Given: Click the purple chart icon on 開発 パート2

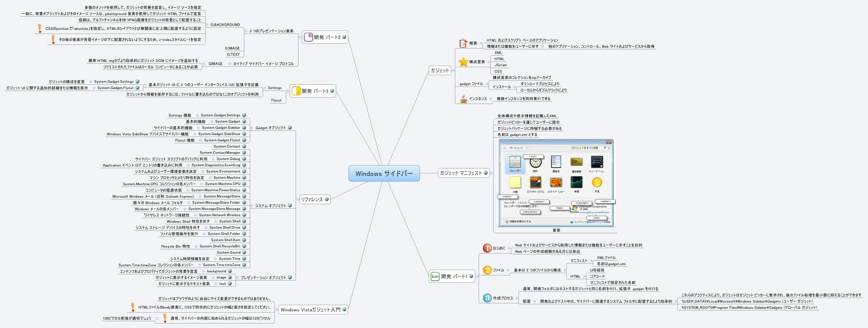Looking at the screenshot, I should click(x=308, y=37).
